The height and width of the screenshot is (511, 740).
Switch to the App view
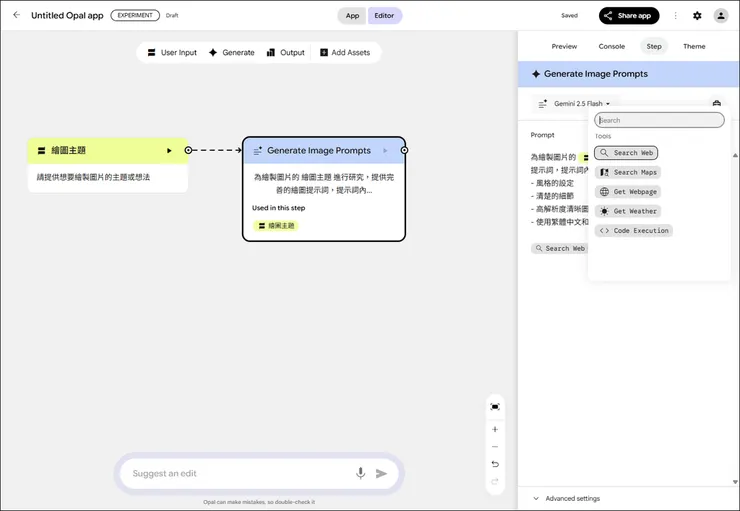(352, 16)
